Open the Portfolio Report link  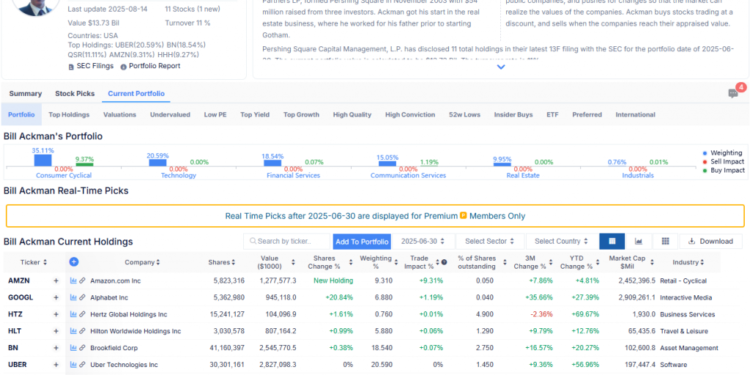[154, 66]
